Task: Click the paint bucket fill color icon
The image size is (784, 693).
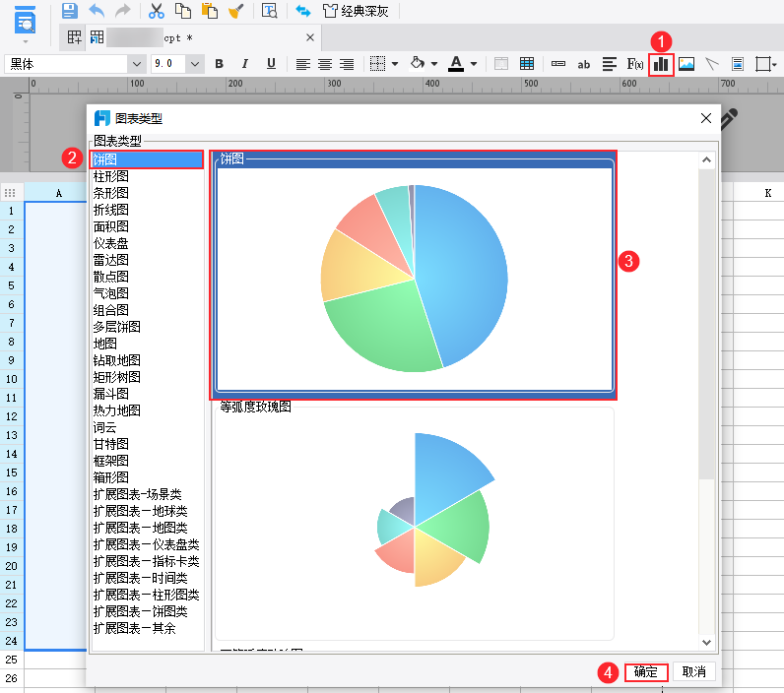Action: tap(418, 63)
